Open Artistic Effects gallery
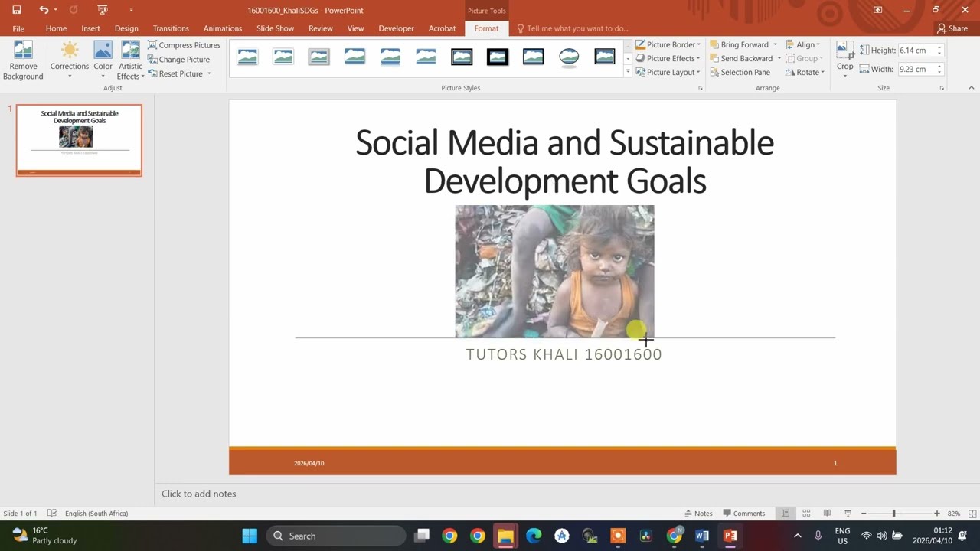 tap(130, 60)
